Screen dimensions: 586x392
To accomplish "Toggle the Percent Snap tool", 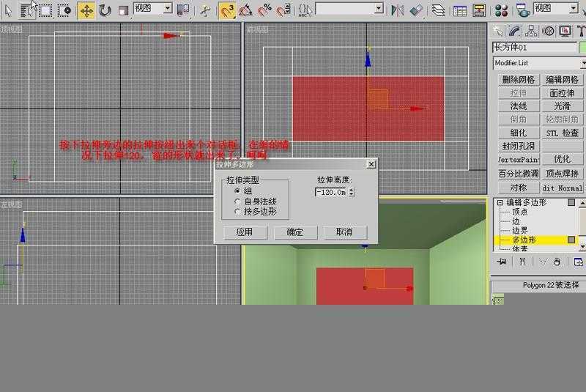I will click(x=264, y=10).
